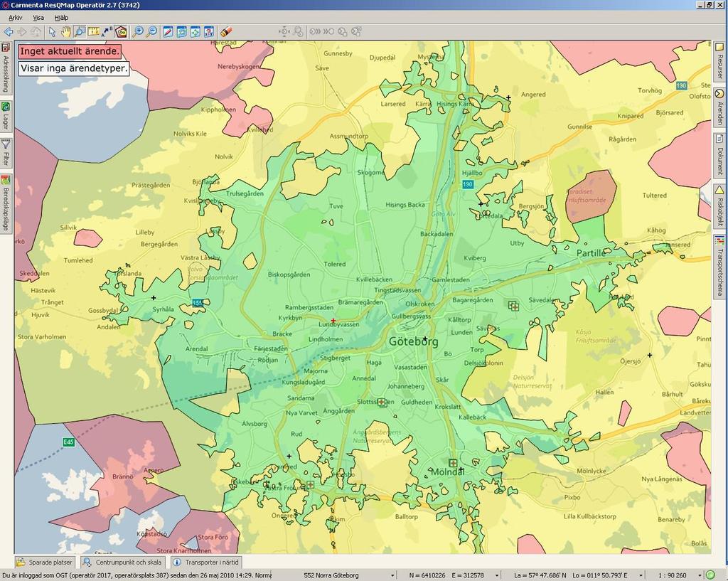The width and height of the screenshot is (728, 581).
Task: Open the Resurser side panel
Action: point(719,61)
